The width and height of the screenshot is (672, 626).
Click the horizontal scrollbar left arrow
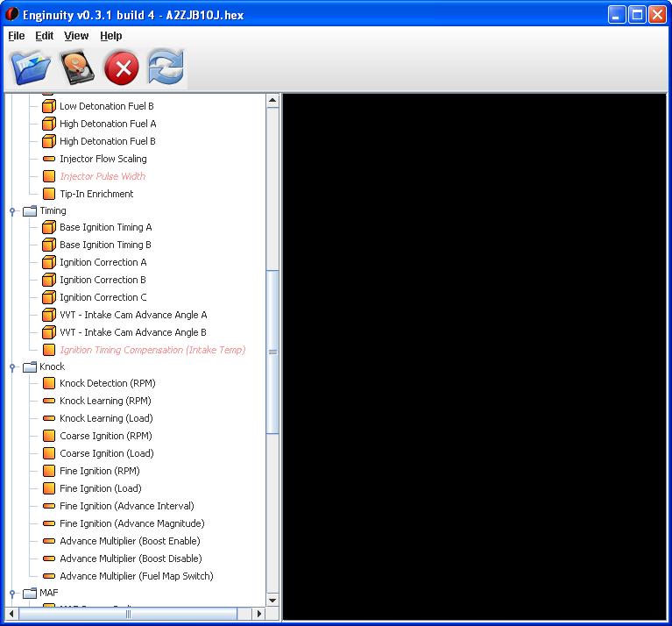[11, 614]
